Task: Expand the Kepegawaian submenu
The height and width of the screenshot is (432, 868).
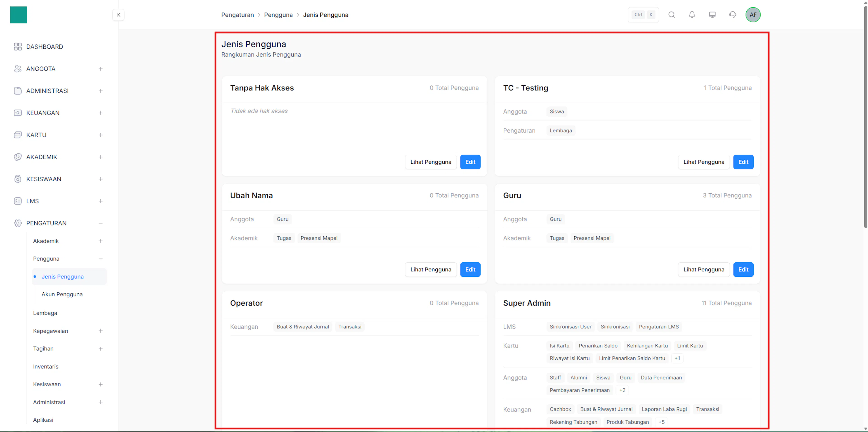Action: (x=100, y=331)
